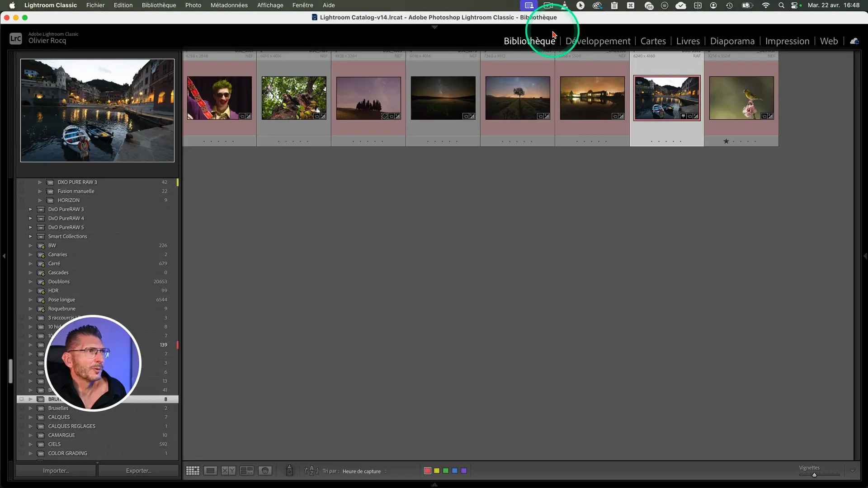
Task: Open macOS Control Center icon
Action: [x=795, y=5]
